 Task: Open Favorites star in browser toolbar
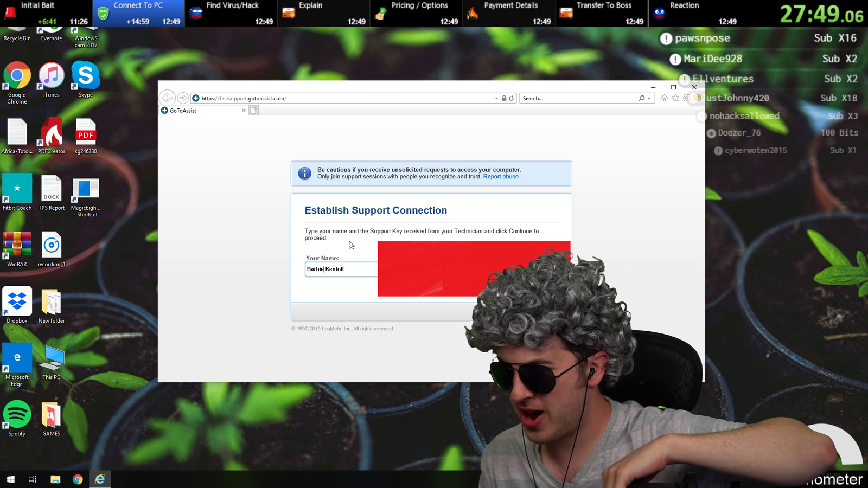click(675, 98)
